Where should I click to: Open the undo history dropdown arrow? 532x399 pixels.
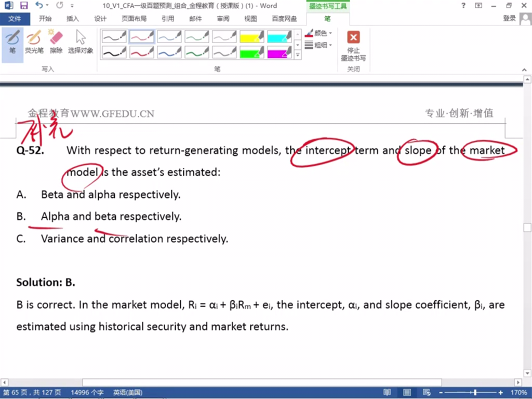47,5
